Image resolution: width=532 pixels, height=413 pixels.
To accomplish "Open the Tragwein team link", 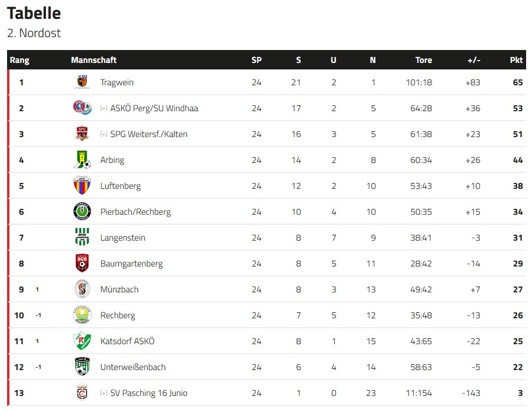I will click(x=117, y=82).
